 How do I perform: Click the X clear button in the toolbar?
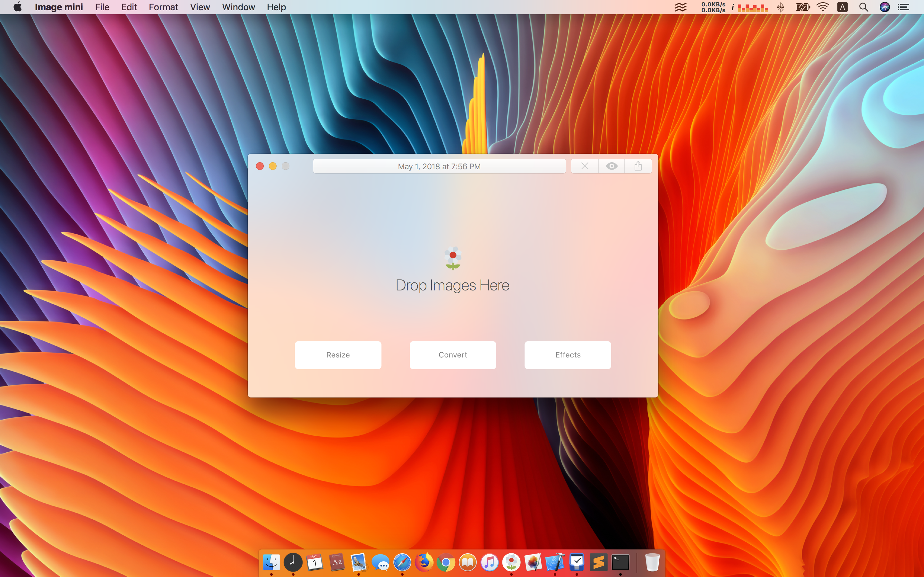coord(585,166)
